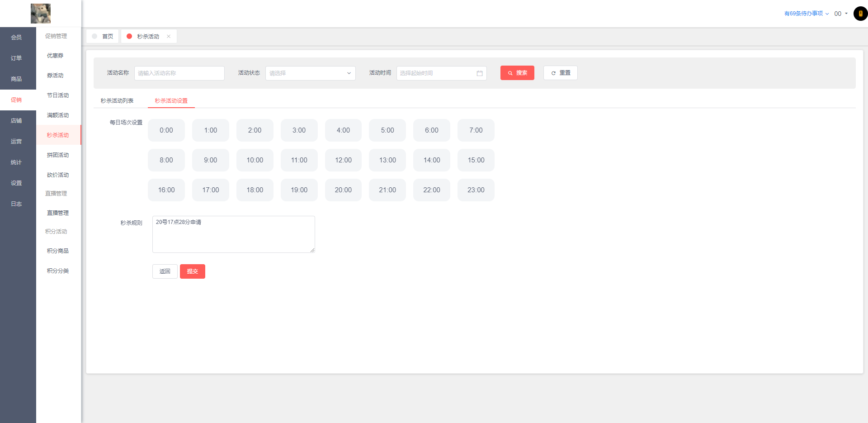Screen dimensions: 868x423
Task: Focus the 活动名称 input field
Action: tap(179, 73)
